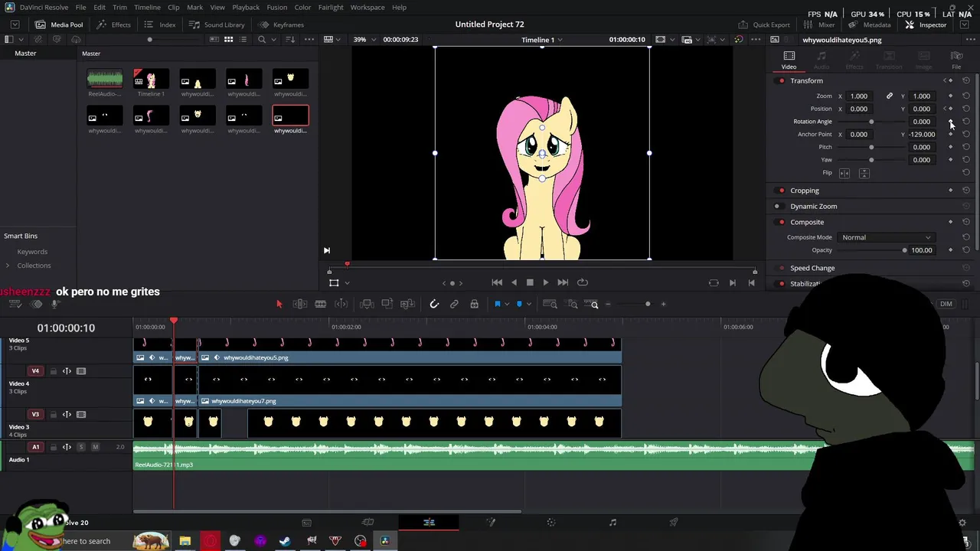Open the search in Media Pool
Image resolution: width=980 pixels, height=551 pixels.
(x=262, y=39)
